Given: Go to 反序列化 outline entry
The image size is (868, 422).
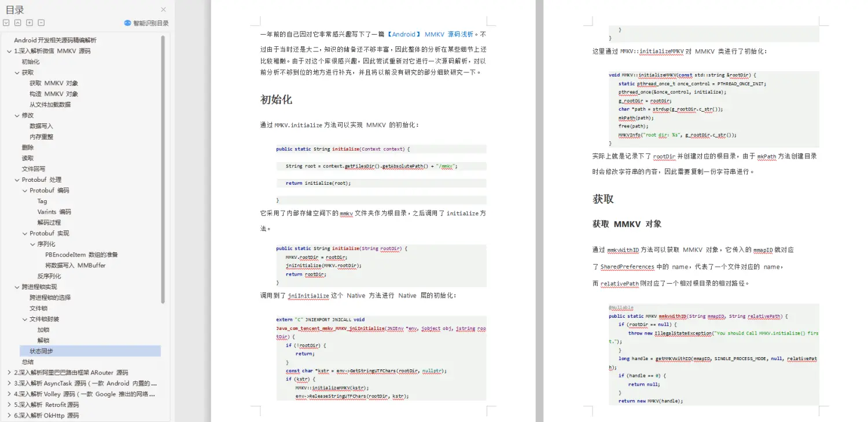Looking at the screenshot, I should tap(49, 276).
